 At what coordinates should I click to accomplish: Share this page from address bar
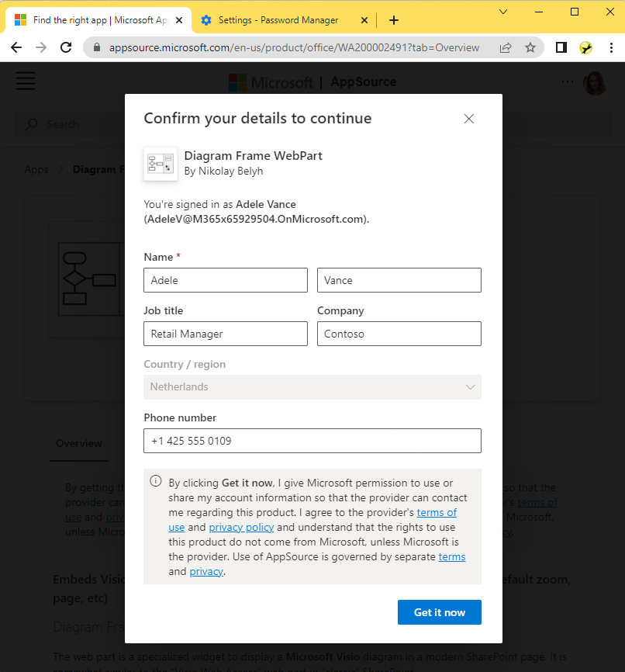[x=506, y=47]
